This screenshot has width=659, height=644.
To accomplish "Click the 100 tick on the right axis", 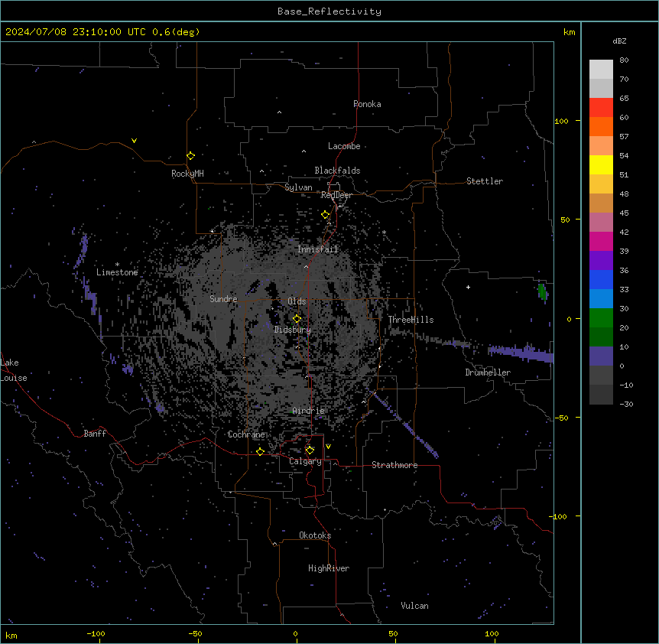I will tap(561, 121).
